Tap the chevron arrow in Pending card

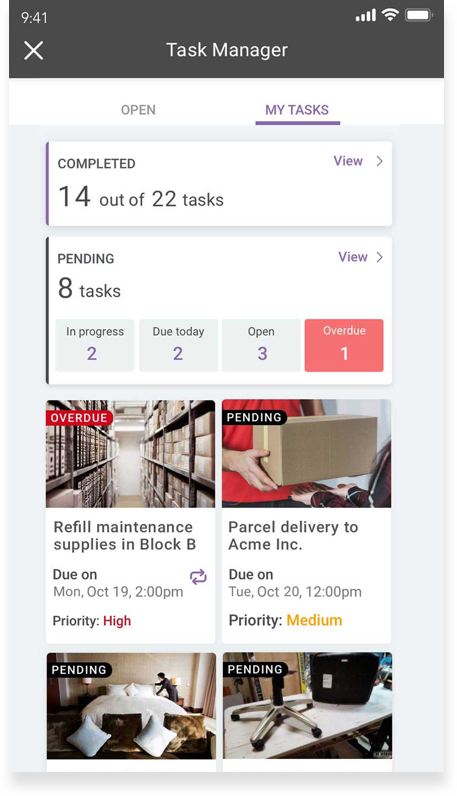379,257
